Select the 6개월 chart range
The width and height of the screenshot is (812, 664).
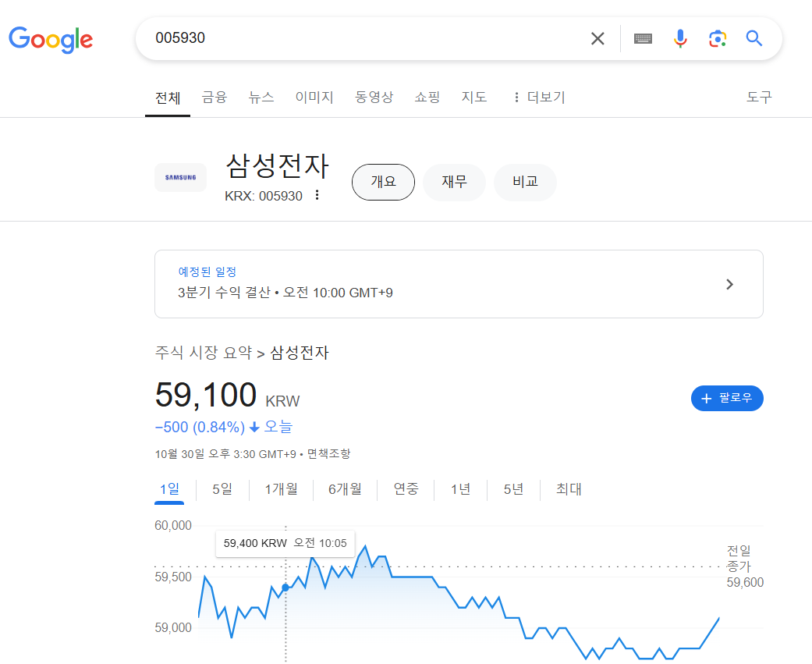click(x=345, y=489)
